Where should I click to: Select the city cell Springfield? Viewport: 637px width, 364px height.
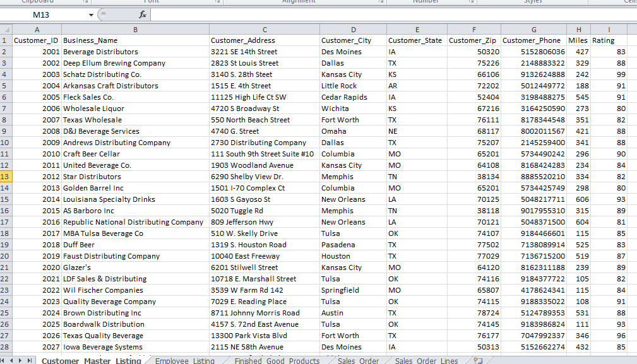click(354, 290)
